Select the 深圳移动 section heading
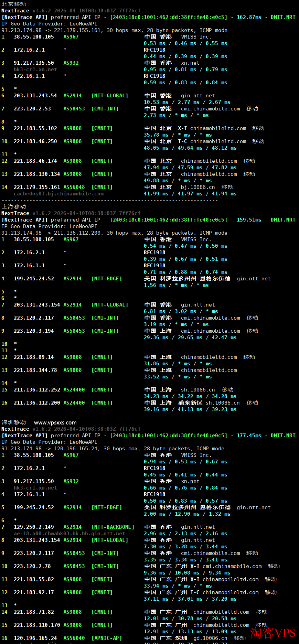299x644 pixels. point(14,422)
